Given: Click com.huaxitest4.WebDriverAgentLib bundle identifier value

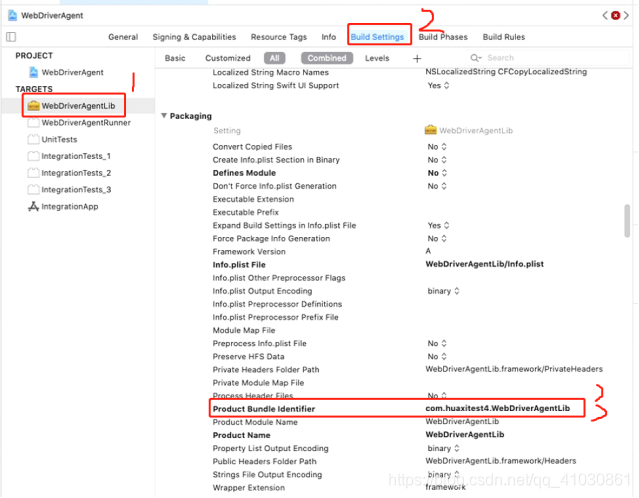Looking at the screenshot, I should coord(498,408).
